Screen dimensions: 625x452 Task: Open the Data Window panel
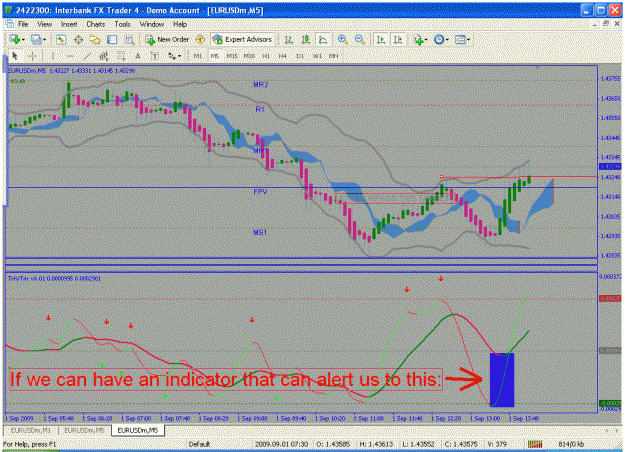point(78,39)
